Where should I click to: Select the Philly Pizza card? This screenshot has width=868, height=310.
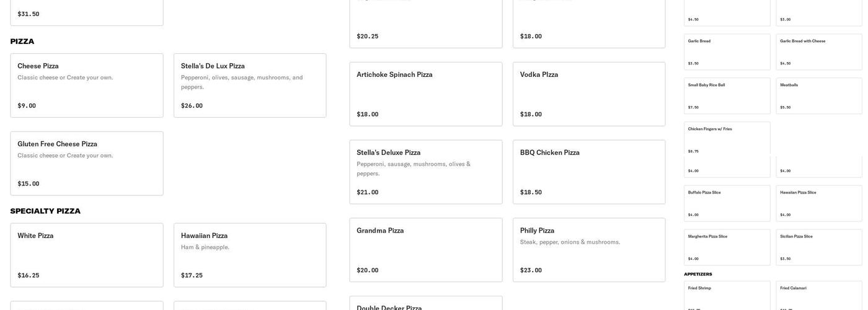coord(589,250)
